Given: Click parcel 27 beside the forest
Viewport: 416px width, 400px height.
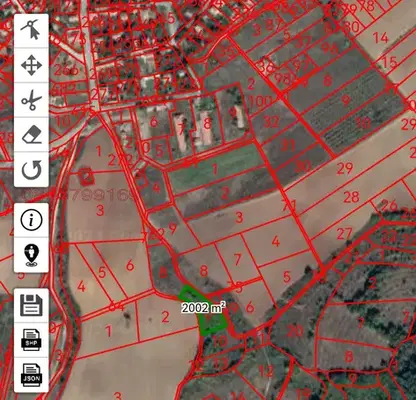Looking at the screenshot, I should pyautogui.click(x=344, y=234).
